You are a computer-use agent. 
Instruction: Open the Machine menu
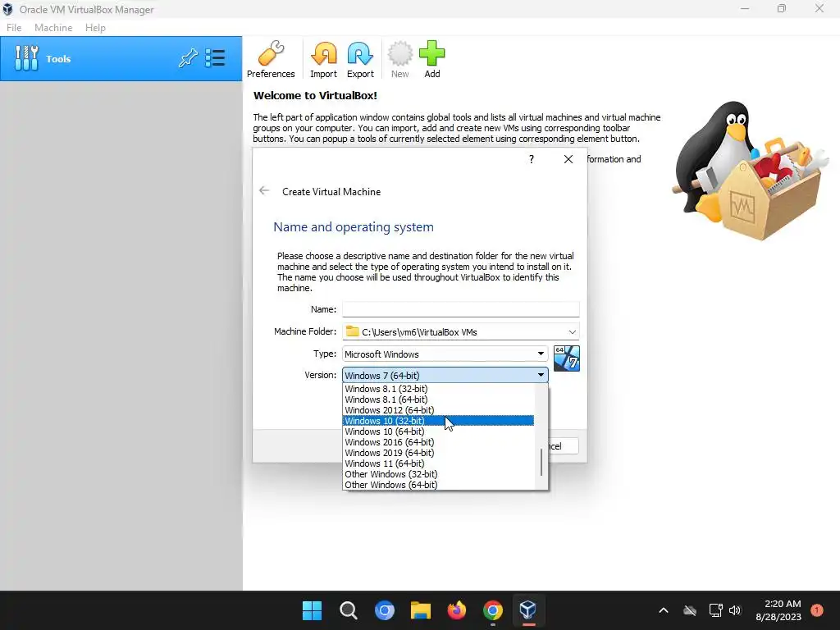[53, 27]
